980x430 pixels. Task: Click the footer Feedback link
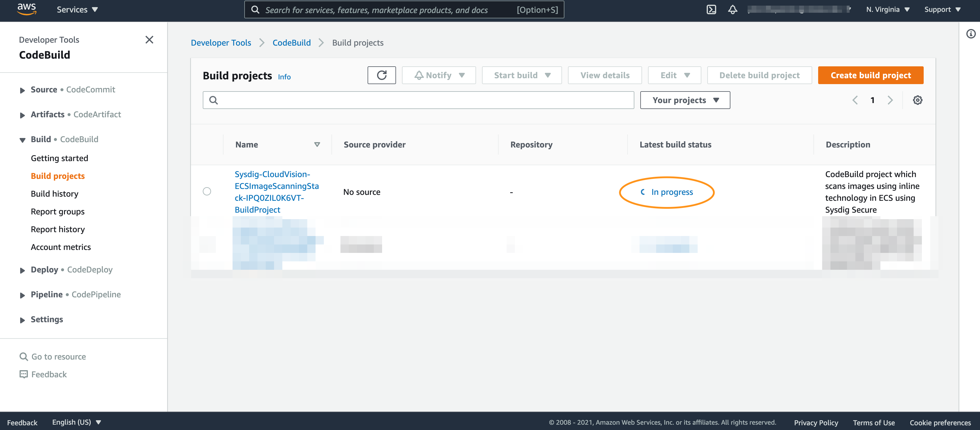tap(22, 422)
